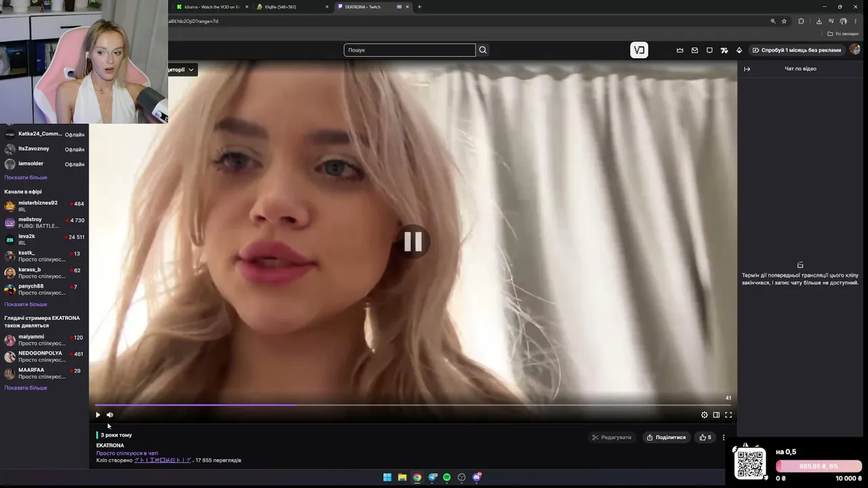Open leva2k channel in sidebar
Viewport: 868px width, 488px height.
click(44, 239)
